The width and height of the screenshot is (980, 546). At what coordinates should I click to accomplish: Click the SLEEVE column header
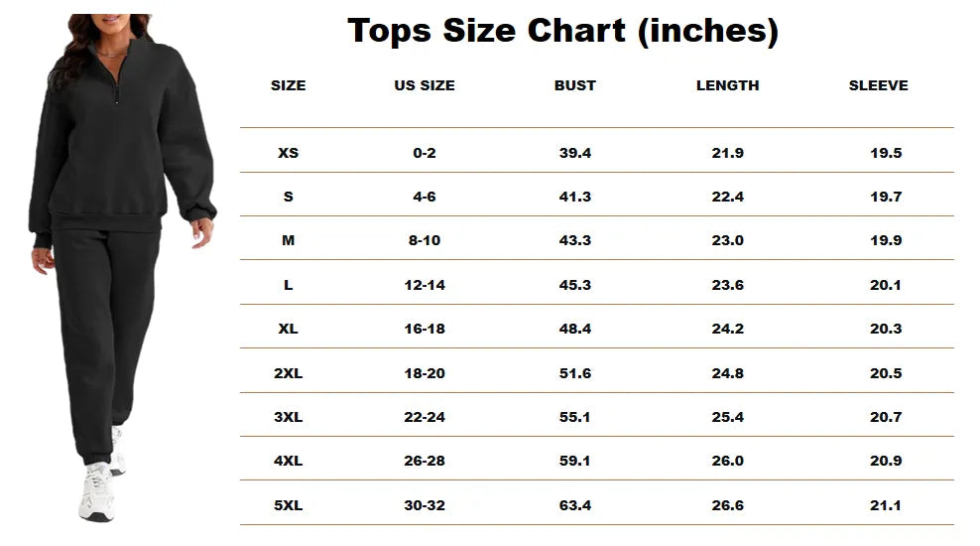pyautogui.click(x=878, y=85)
